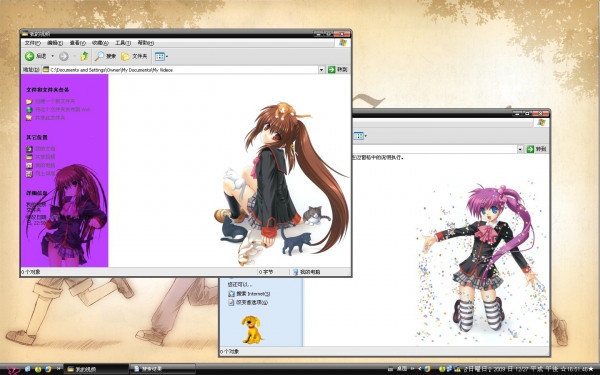Click the green Back arrow in My Videos window

coord(29,56)
